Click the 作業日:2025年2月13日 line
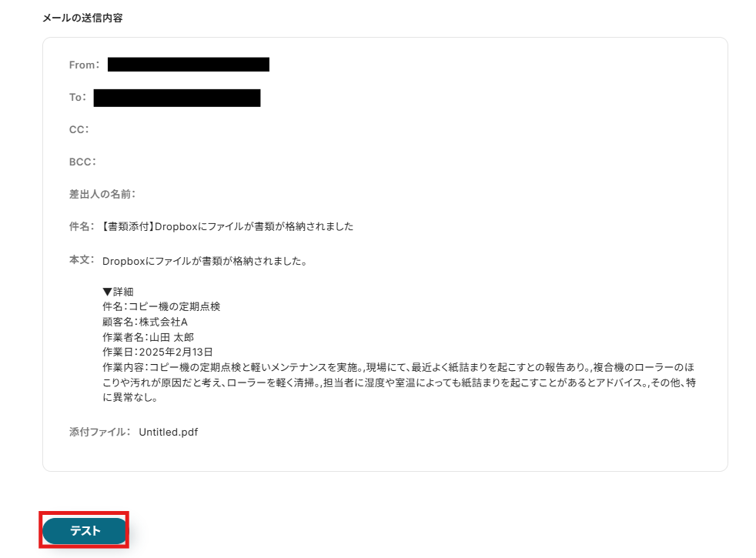The height and width of the screenshot is (558, 756). click(157, 353)
